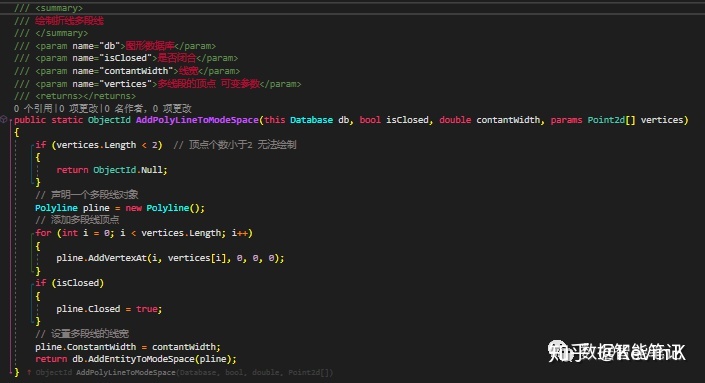Image resolution: width=705 pixels, height=383 pixels.
Task: Click the "pline.AddVertexAt" call
Action: click(x=102, y=258)
